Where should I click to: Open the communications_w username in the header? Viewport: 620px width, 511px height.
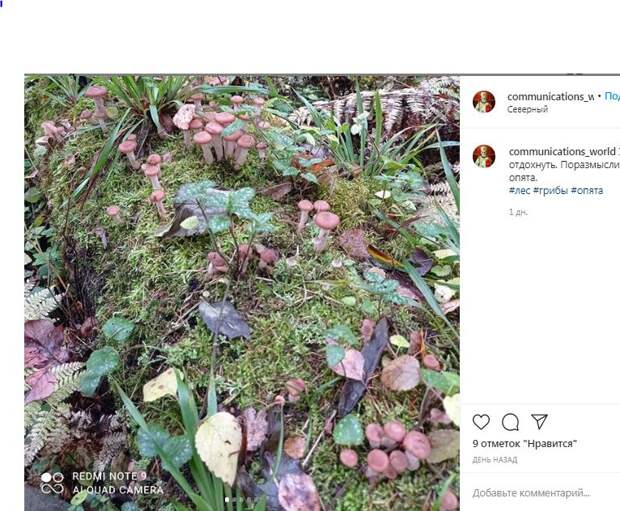click(550, 97)
